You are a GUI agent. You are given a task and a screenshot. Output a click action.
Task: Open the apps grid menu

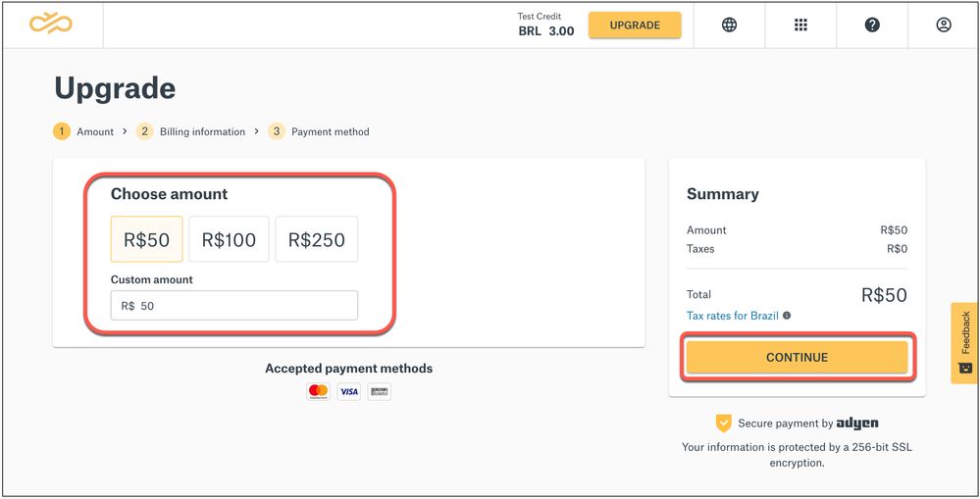pos(800,25)
